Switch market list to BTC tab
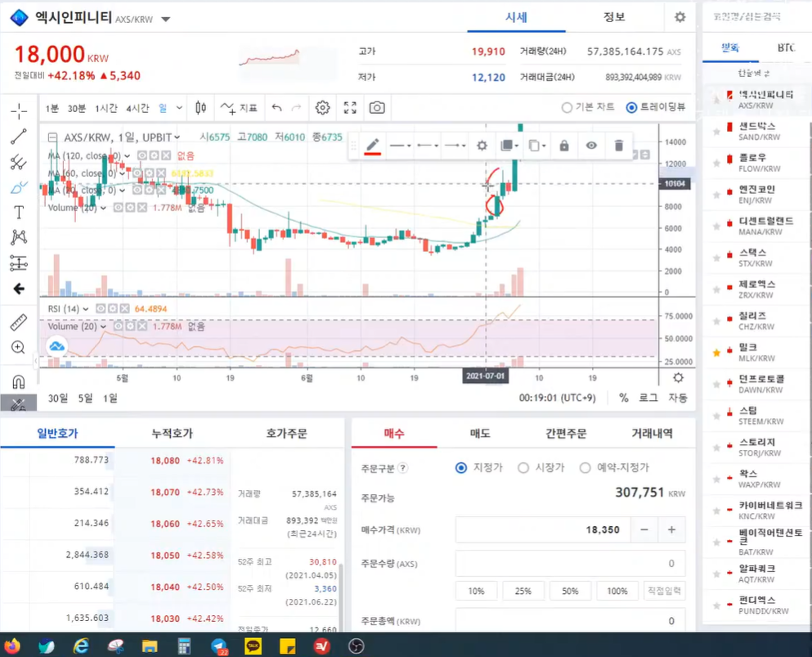Screen dimensions: 812x657 coord(786,47)
